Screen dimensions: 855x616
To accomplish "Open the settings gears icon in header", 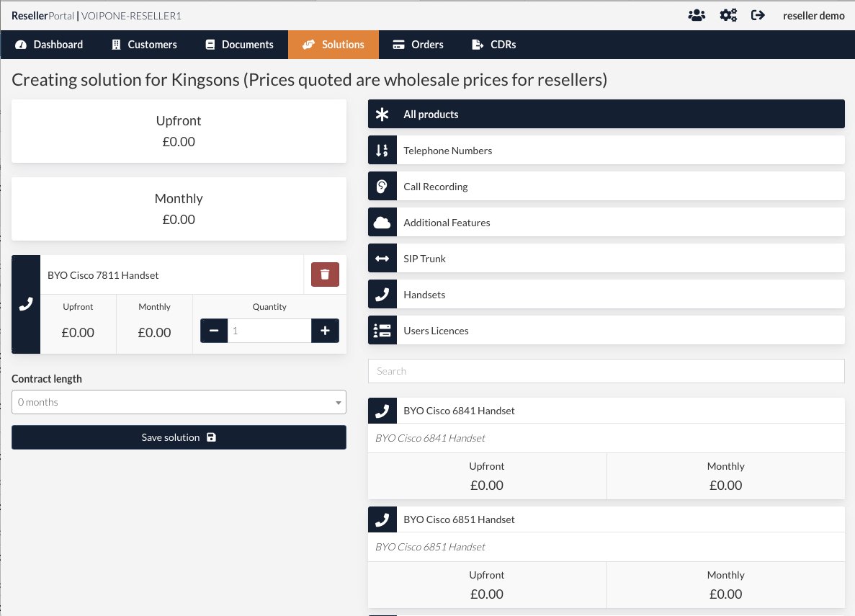I will pyautogui.click(x=728, y=15).
